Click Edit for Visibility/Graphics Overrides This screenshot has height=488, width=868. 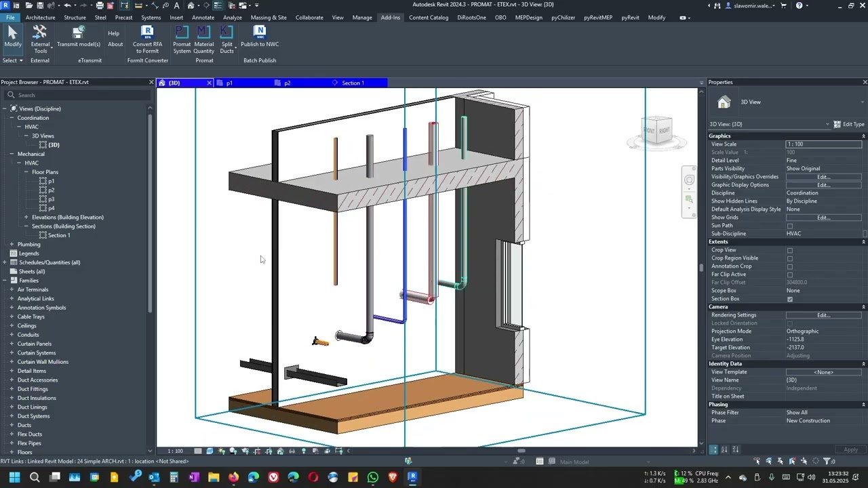(x=823, y=177)
